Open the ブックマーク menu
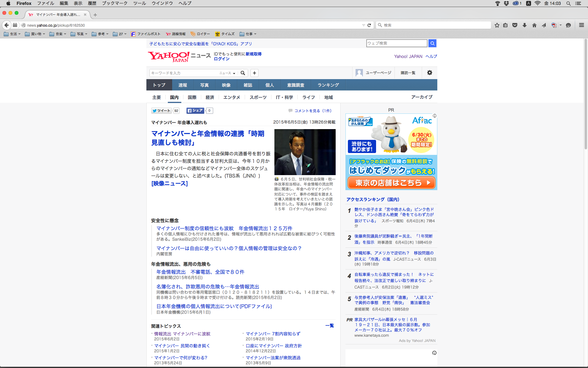Viewport: 588px width, 368px height. (115, 3)
